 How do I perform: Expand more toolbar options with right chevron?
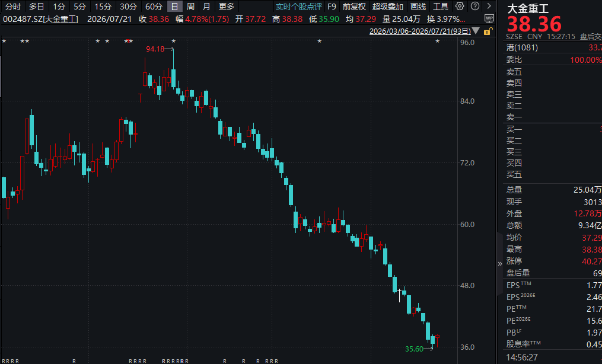click(x=489, y=6)
